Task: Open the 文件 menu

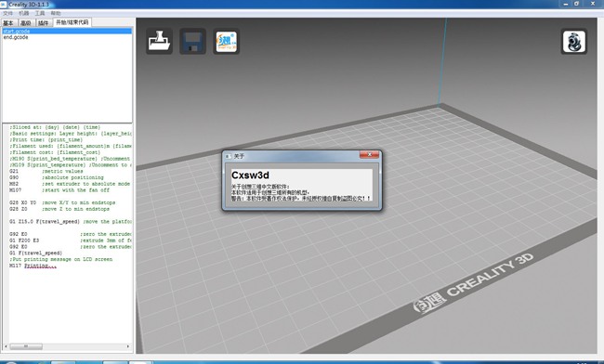Action: [x=7, y=13]
